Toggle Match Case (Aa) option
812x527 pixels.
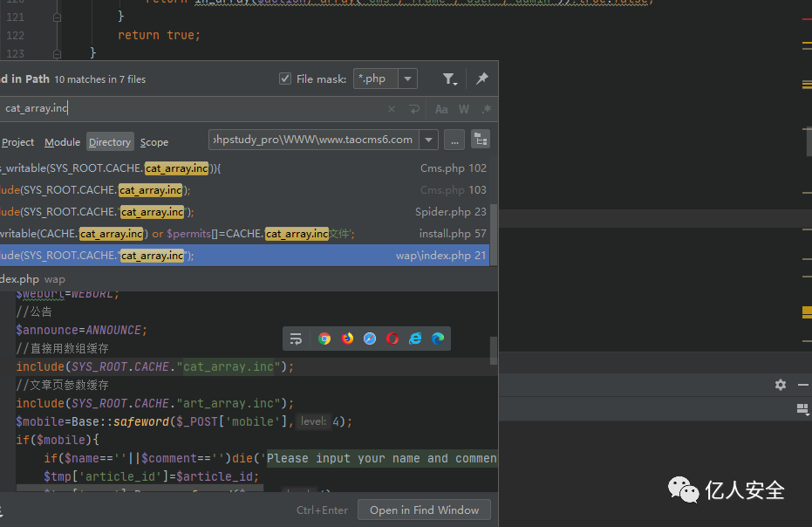(x=441, y=109)
